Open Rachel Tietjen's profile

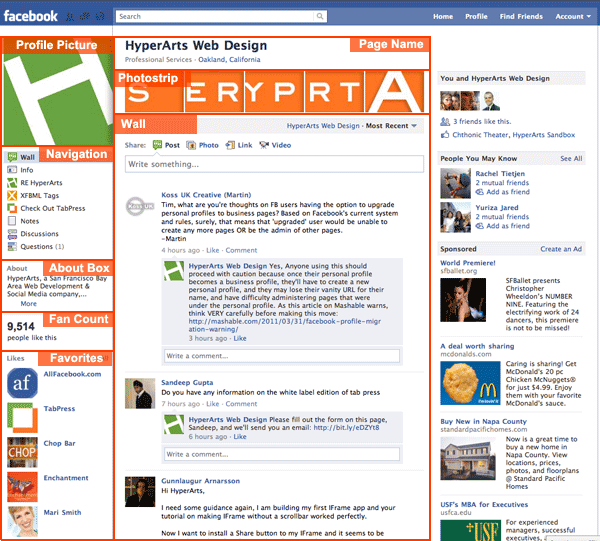click(x=500, y=174)
